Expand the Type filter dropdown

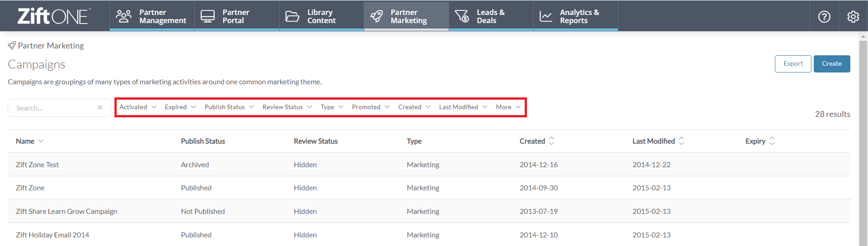point(332,107)
